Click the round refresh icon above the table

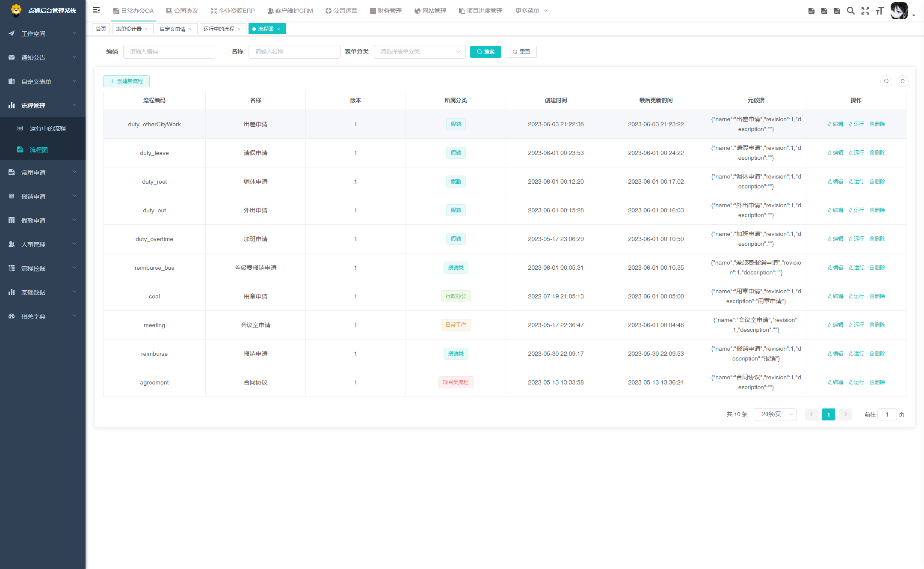[903, 81]
